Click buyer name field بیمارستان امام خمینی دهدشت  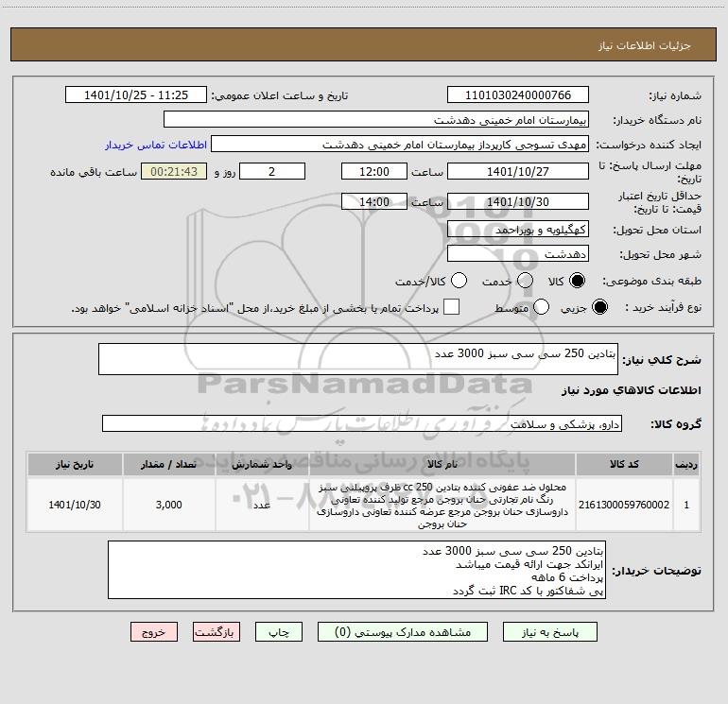pyautogui.click(x=376, y=119)
